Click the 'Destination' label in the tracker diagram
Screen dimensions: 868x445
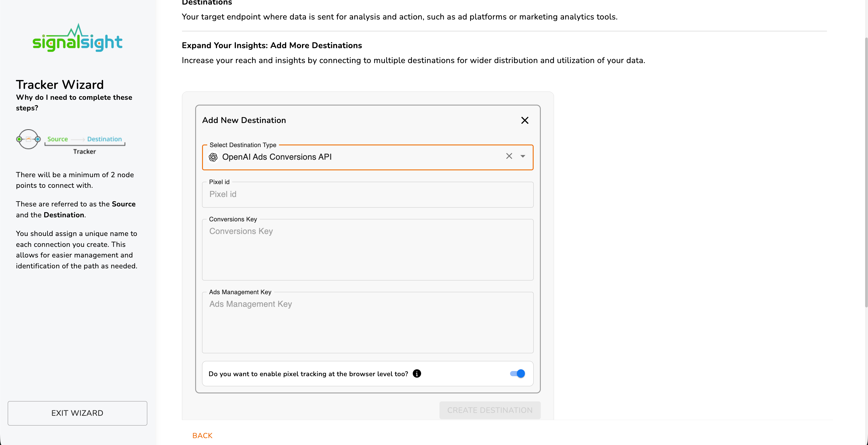pos(104,139)
